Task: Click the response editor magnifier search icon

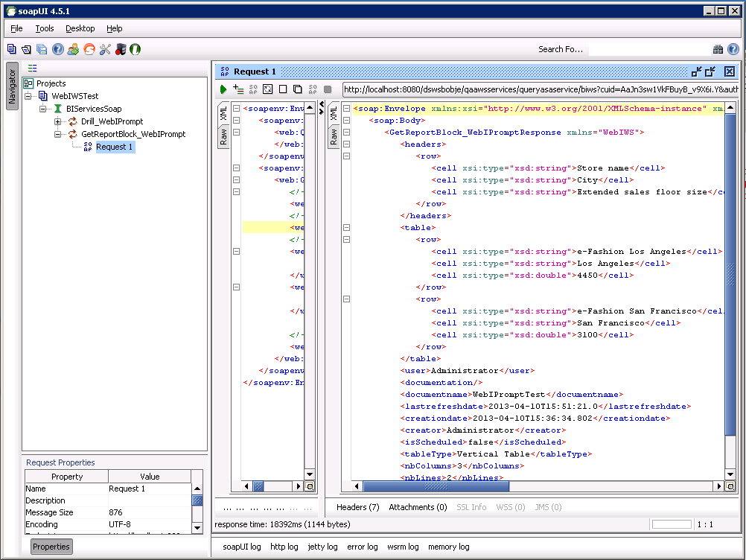Action: [730, 486]
